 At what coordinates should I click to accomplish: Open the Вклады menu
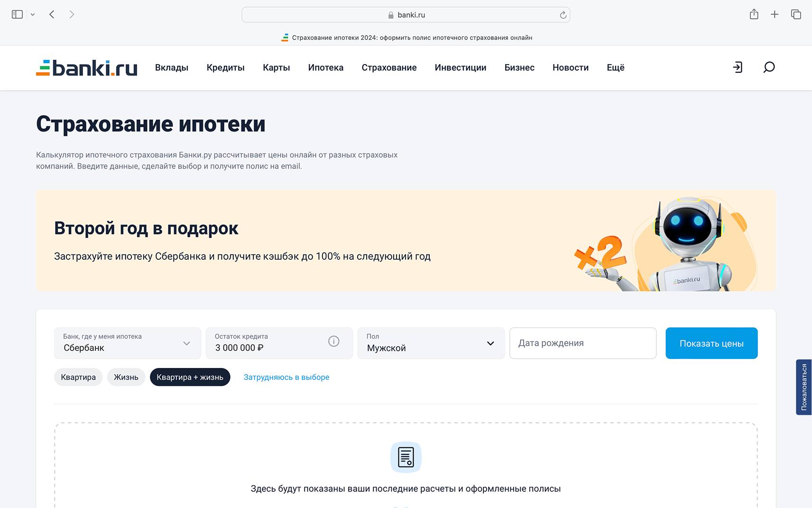(x=172, y=67)
